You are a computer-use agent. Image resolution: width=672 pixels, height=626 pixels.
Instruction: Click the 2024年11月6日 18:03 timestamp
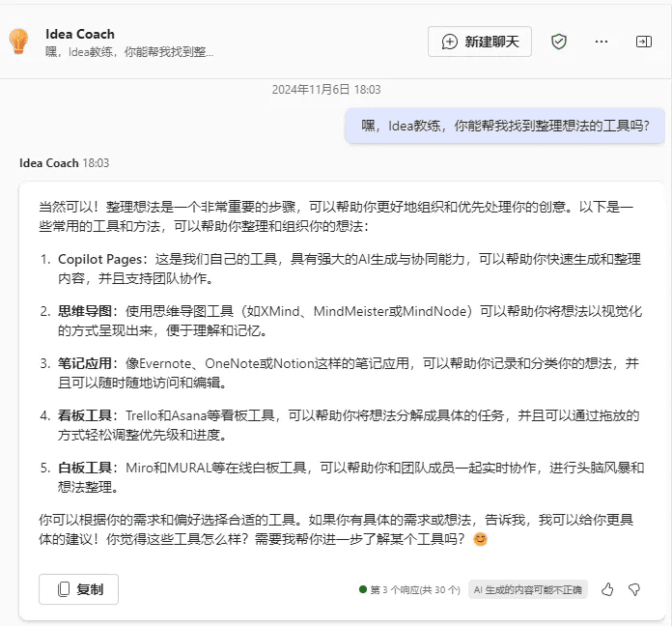pyautogui.click(x=326, y=89)
